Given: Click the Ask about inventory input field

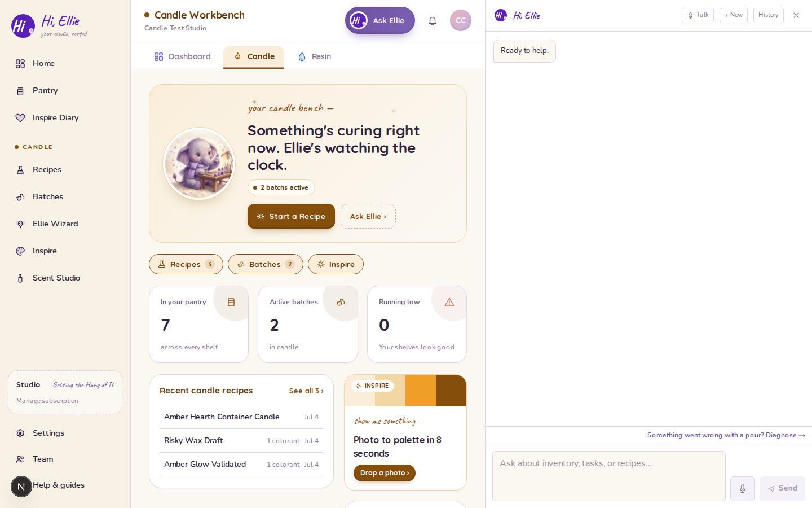Looking at the screenshot, I should click(609, 476).
